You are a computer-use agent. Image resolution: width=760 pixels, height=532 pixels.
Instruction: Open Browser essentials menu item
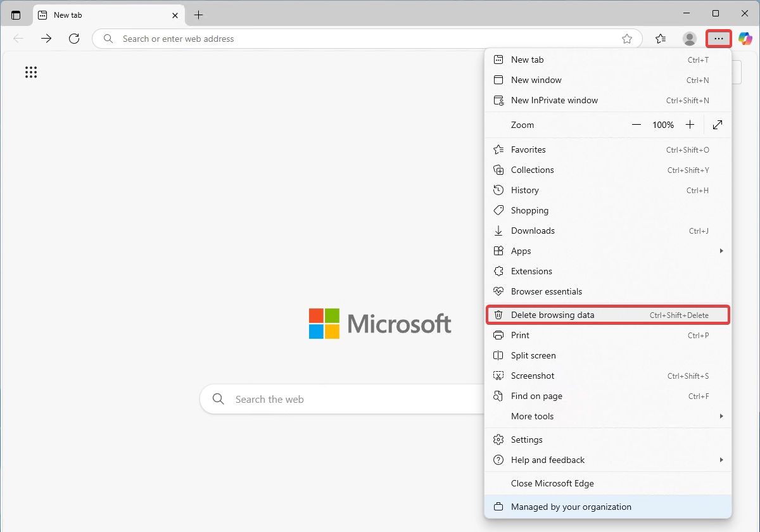[608, 291]
